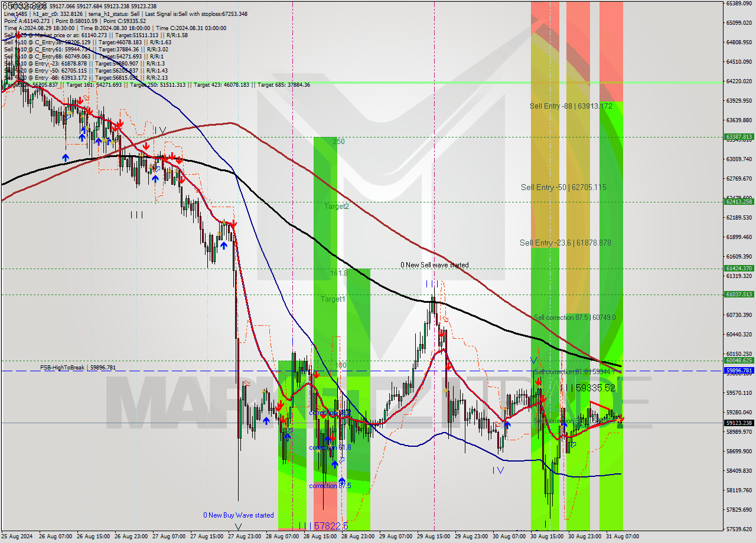Click the 'Time A:2024.08.29 18:30:00' info line
This screenshot has width=756, height=543.
click(x=39, y=28)
